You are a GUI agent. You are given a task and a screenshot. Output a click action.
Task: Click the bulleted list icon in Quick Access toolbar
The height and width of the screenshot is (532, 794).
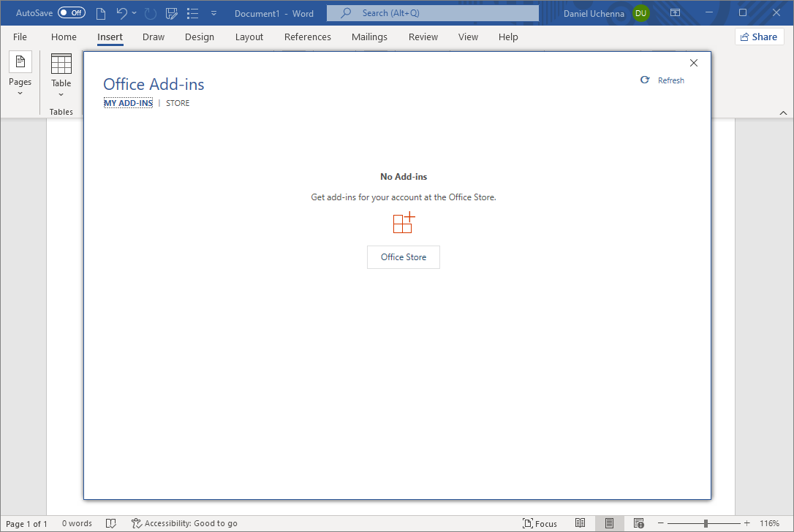point(192,12)
